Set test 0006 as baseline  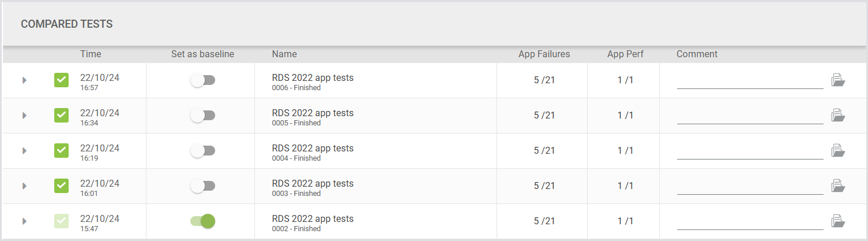202,80
